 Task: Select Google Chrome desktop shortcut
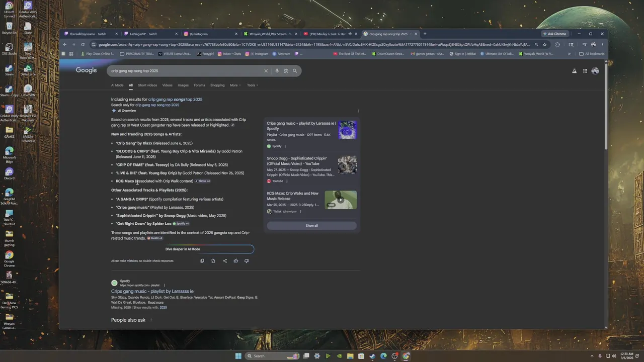(x=9, y=259)
